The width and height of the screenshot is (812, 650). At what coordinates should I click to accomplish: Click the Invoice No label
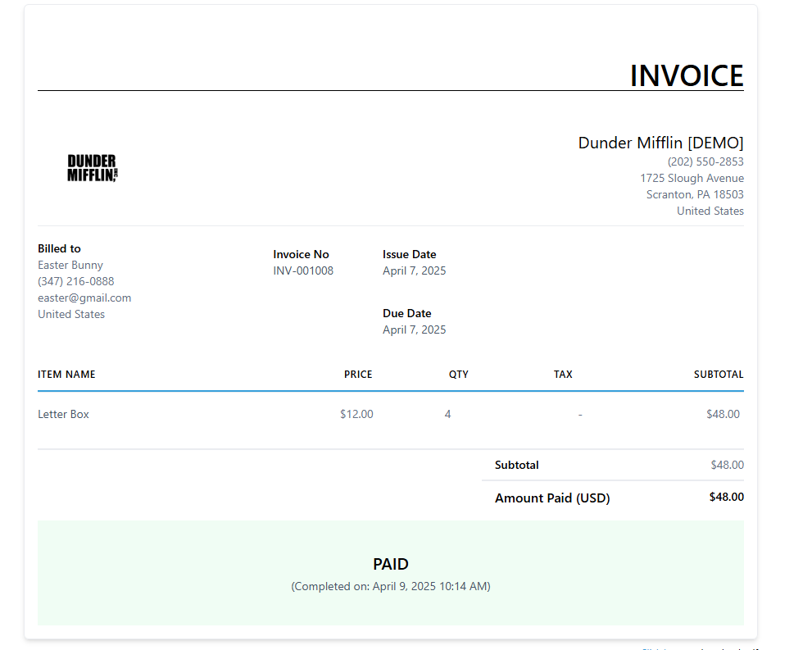pyautogui.click(x=301, y=254)
